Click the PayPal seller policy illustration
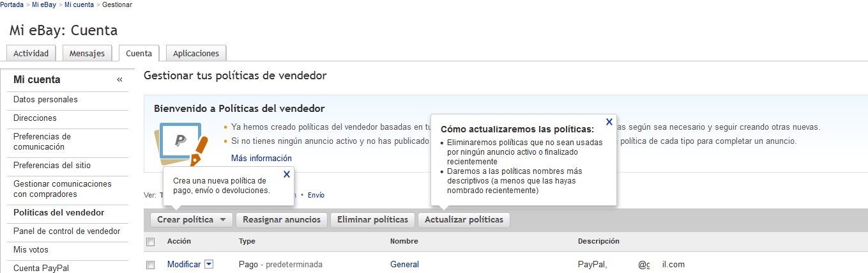This screenshot has width=868, height=273. point(181,145)
